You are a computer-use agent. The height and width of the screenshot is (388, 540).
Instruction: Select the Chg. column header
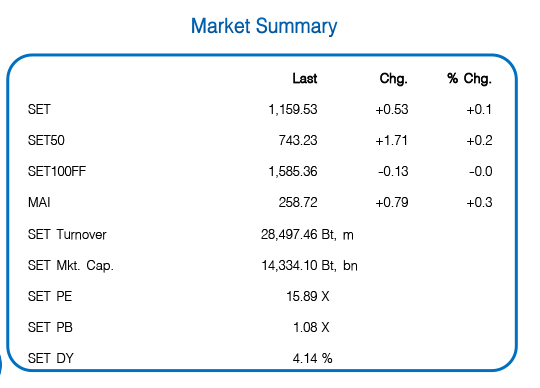coord(394,79)
